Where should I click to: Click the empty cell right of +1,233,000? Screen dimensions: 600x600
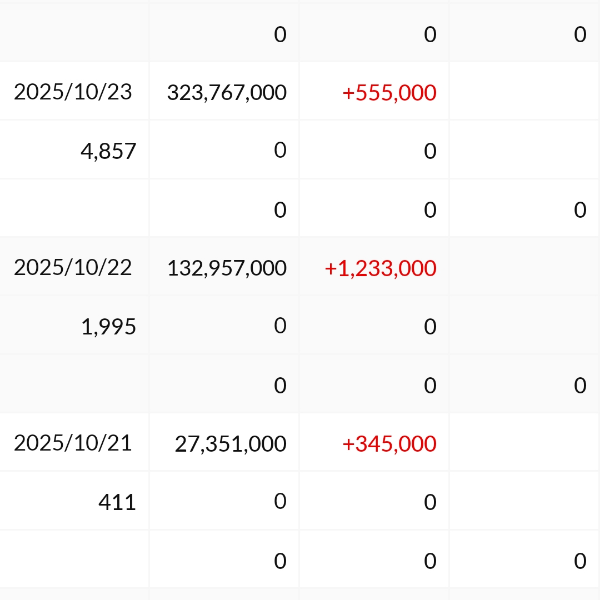point(524,267)
